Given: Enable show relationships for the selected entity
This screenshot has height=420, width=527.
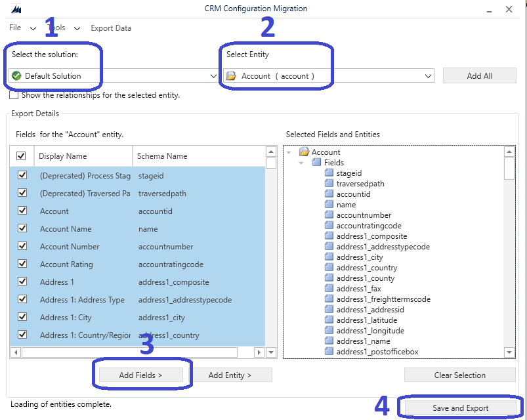Looking at the screenshot, I should pyautogui.click(x=14, y=94).
